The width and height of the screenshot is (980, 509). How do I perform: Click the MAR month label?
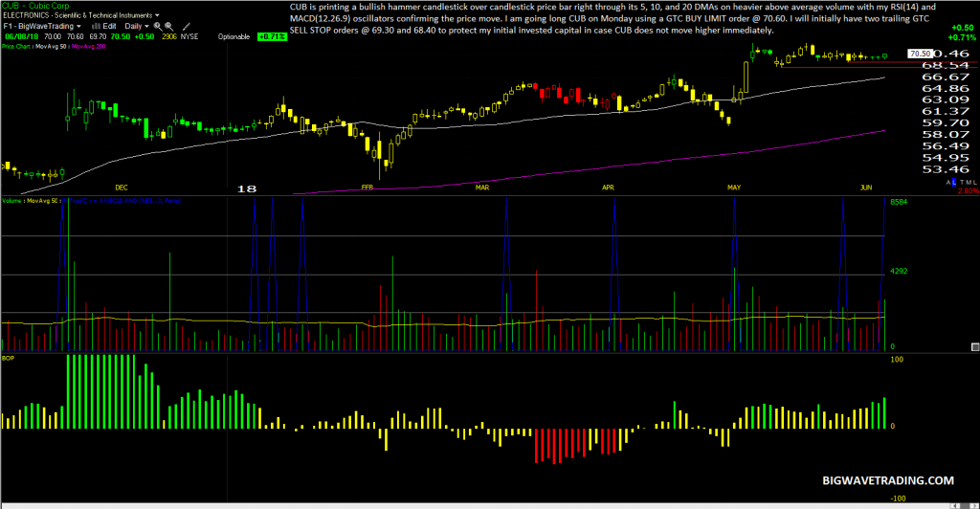pos(482,188)
